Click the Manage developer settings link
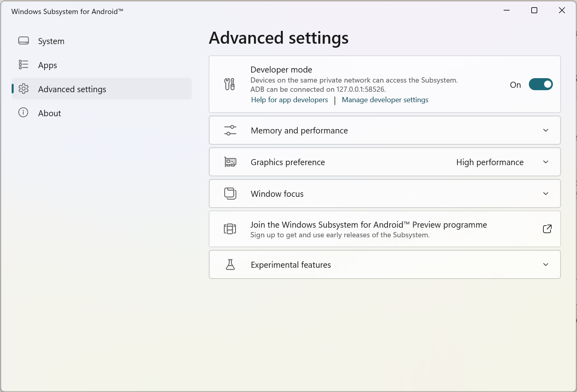The image size is (577, 392). (385, 100)
